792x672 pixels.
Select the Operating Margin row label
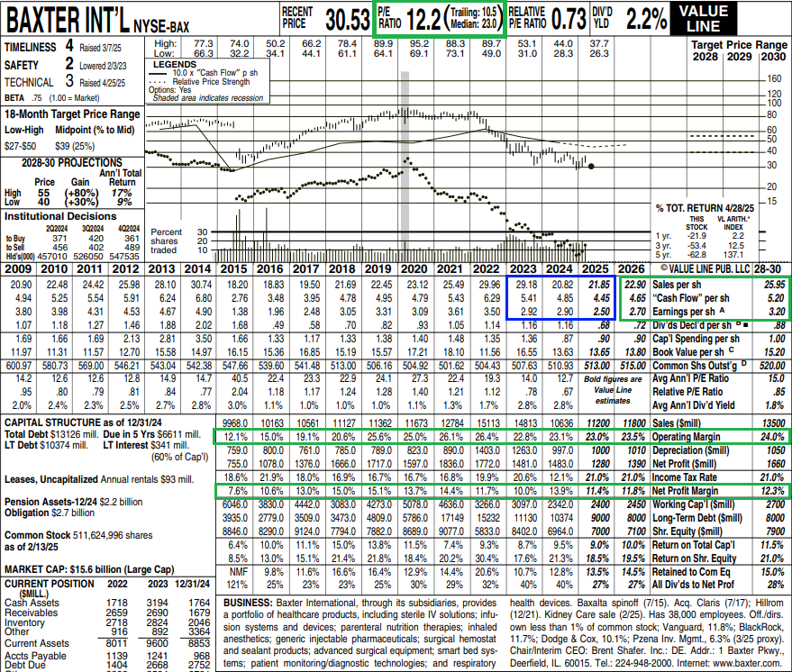pyautogui.click(x=687, y=437)
